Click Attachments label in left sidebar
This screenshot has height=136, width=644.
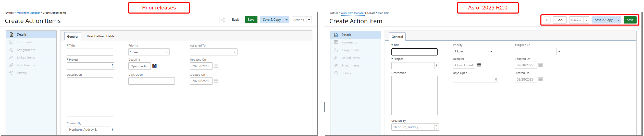click(x=26, y=65)
